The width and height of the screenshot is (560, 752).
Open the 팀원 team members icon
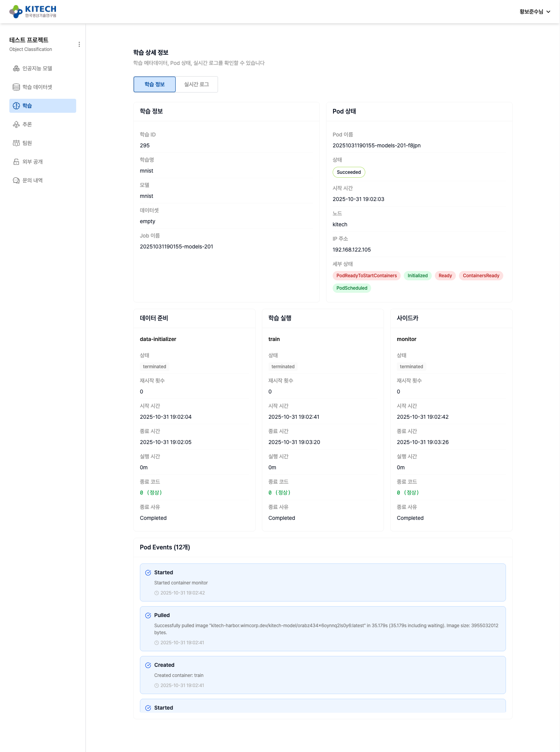(16, 143)
